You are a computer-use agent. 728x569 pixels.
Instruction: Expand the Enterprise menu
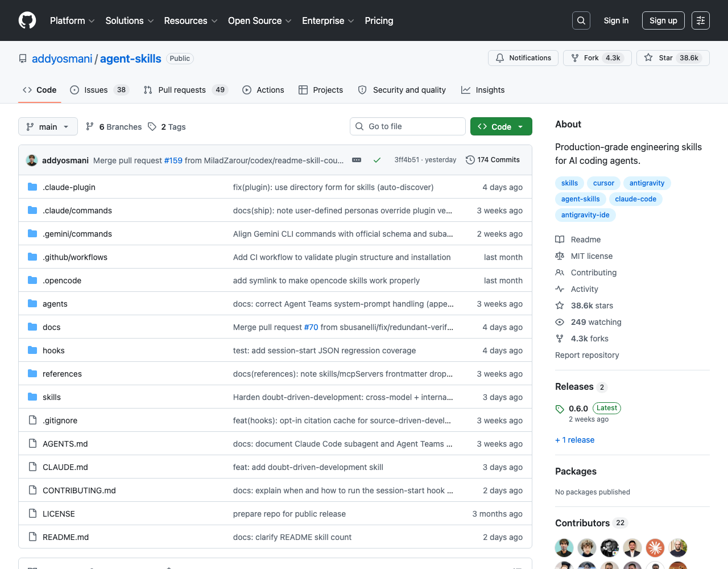coord(328,20)
